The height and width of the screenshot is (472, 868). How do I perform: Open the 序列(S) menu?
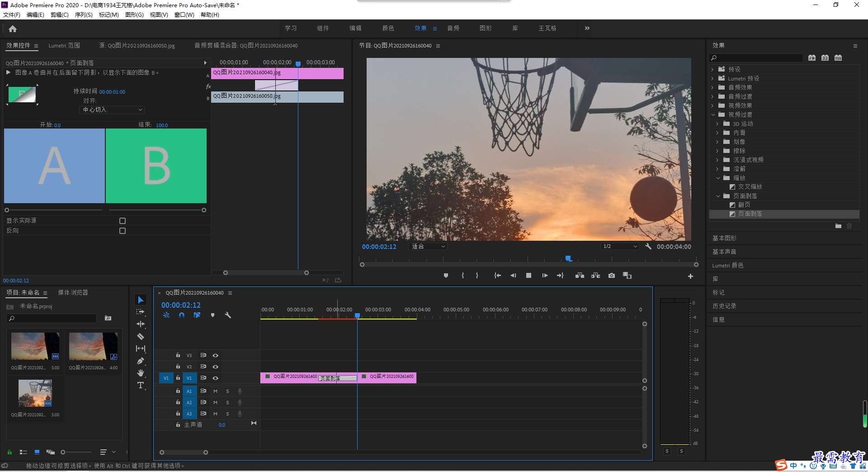pyautogui.click(x=84, y=15)
